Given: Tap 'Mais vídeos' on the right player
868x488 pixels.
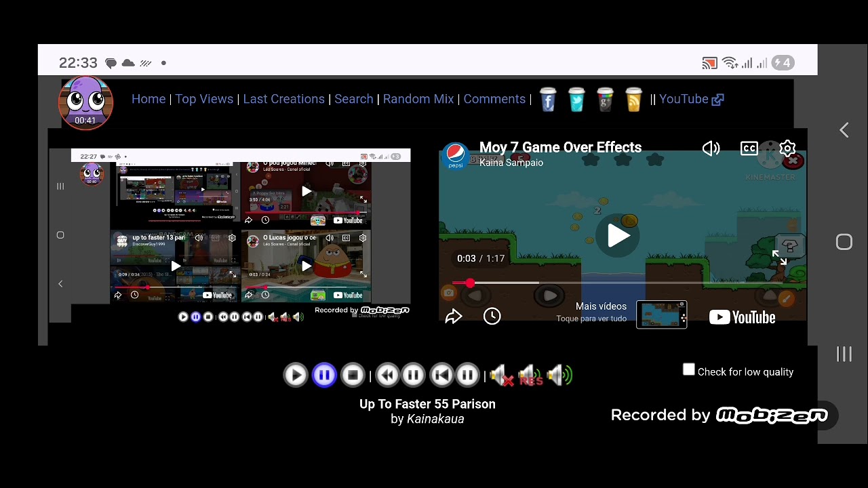Looking at the screenshot, I should click(x=601, y=306).
